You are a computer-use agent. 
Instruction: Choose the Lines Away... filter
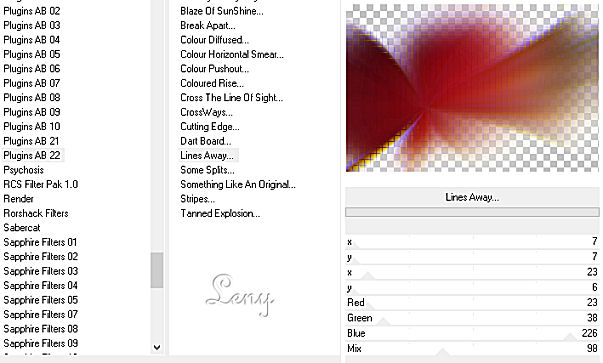tap(207, 155)
